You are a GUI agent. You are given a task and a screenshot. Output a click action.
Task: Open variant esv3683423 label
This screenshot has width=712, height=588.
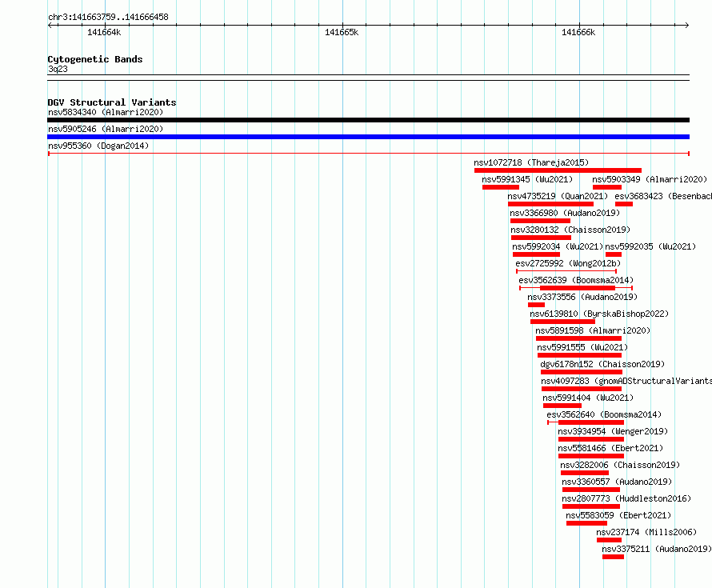click(x=663, y=196)
